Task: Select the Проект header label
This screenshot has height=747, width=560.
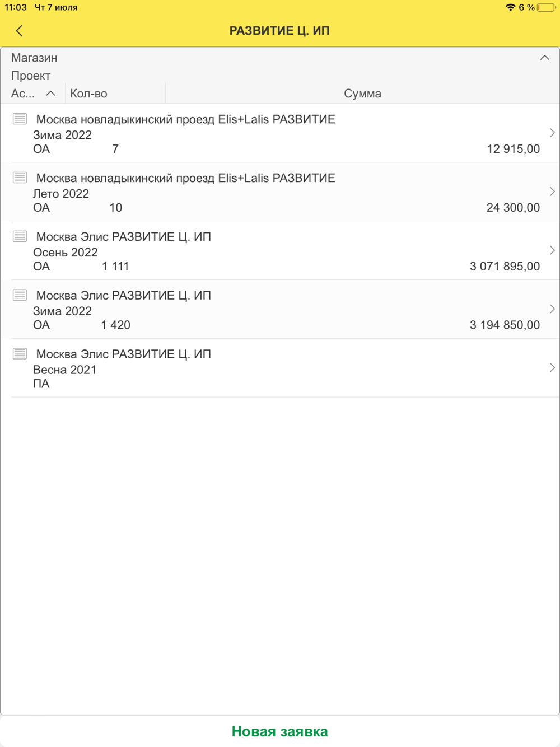Action: 31,76
